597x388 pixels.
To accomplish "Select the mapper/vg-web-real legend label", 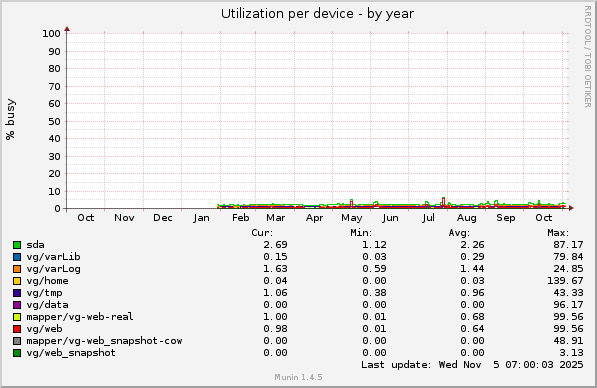I will tap(80, 317).
